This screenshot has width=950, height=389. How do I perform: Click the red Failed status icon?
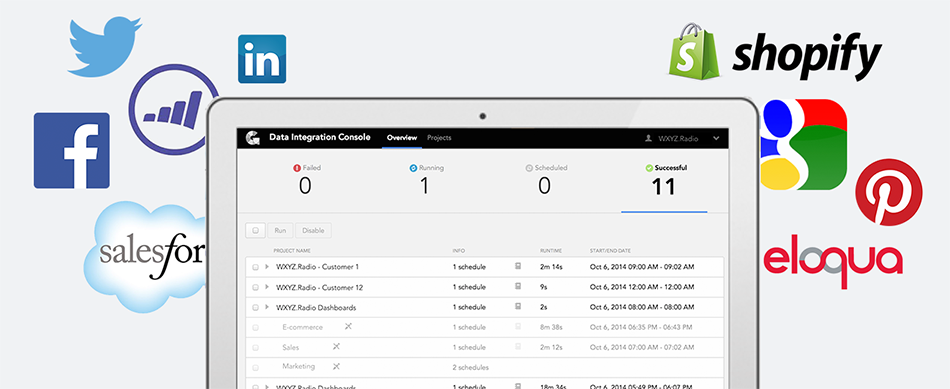pyautogui.click(x=297, y=168)
